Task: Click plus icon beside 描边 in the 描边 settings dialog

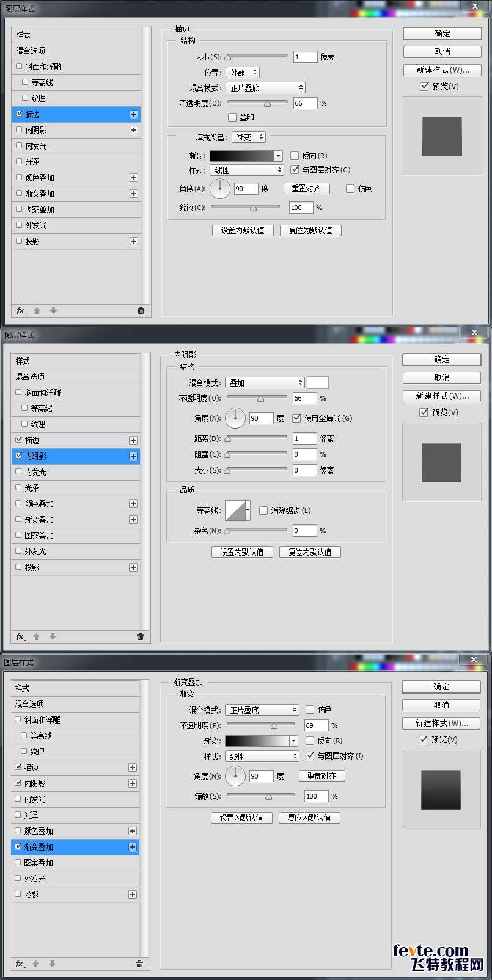Action: [x=134, y=114]
